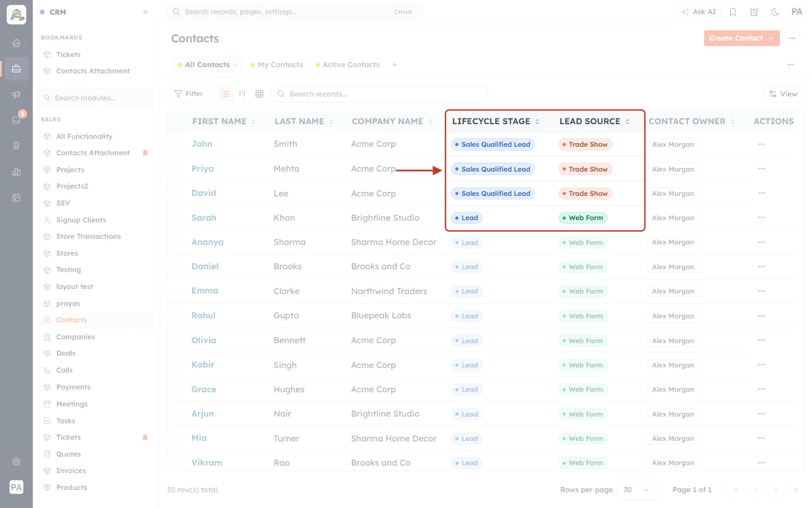Open the PA user avatar in the top bar

tap(797, 12)
